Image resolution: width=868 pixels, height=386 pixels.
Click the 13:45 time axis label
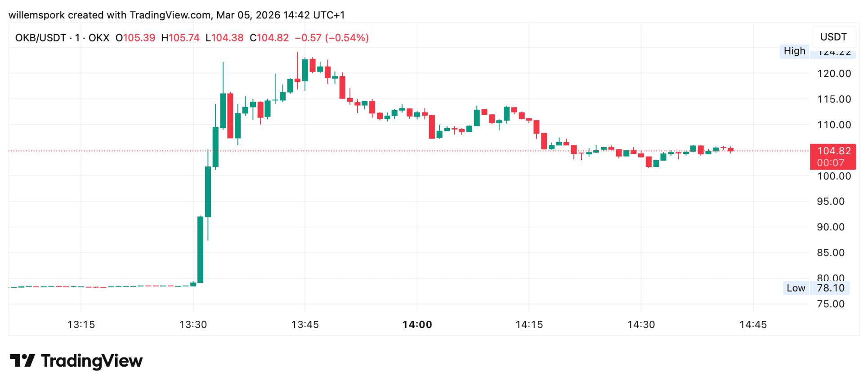pos(305,324)
